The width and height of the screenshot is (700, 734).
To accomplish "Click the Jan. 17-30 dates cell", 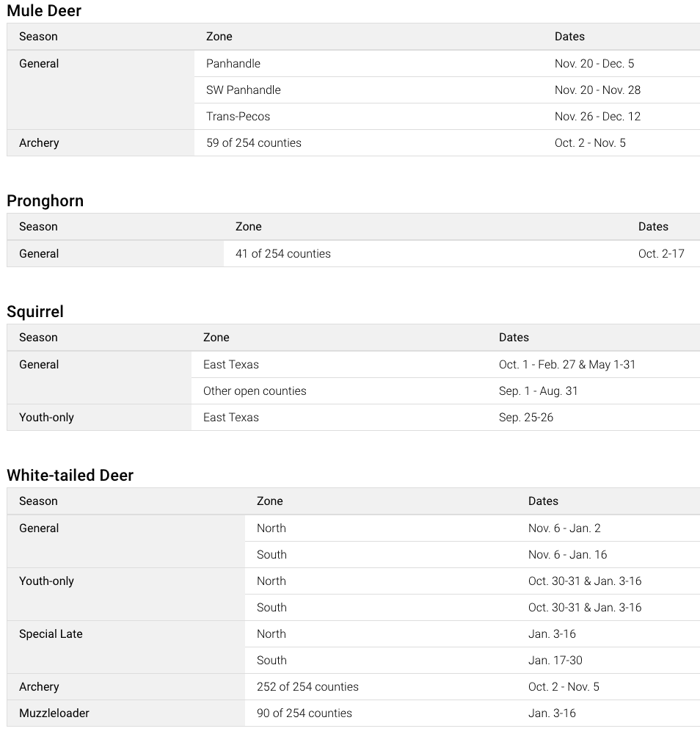I will pyautogui.click(x=555, y=661).
